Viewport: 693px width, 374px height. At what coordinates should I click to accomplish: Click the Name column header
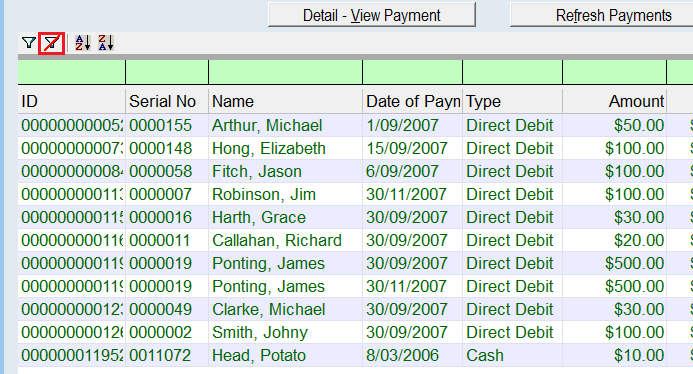click(286, 101)
